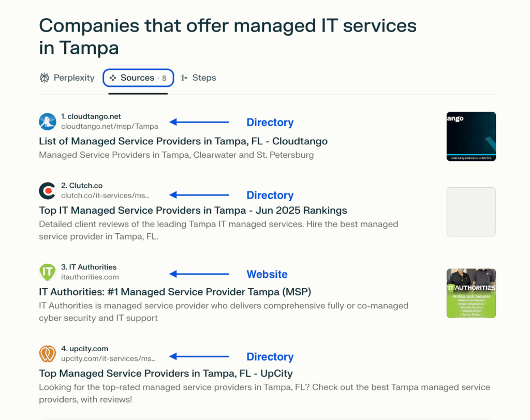Image resolution: width=530 pixels, height=420 pixels.
Task: Click the Sources tab sparkle icon
Action: 113,78
